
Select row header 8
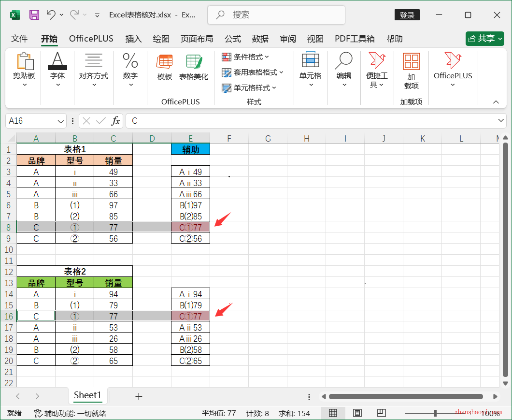tap(9, 227)
